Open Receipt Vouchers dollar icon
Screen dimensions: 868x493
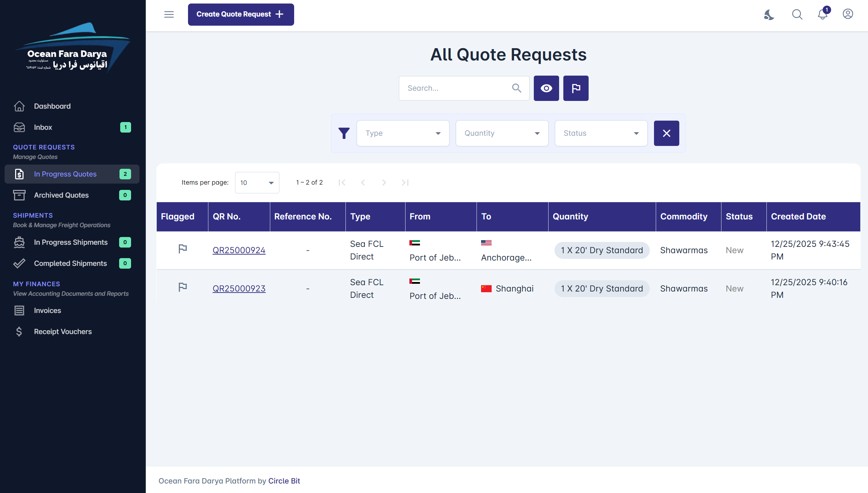19,332
